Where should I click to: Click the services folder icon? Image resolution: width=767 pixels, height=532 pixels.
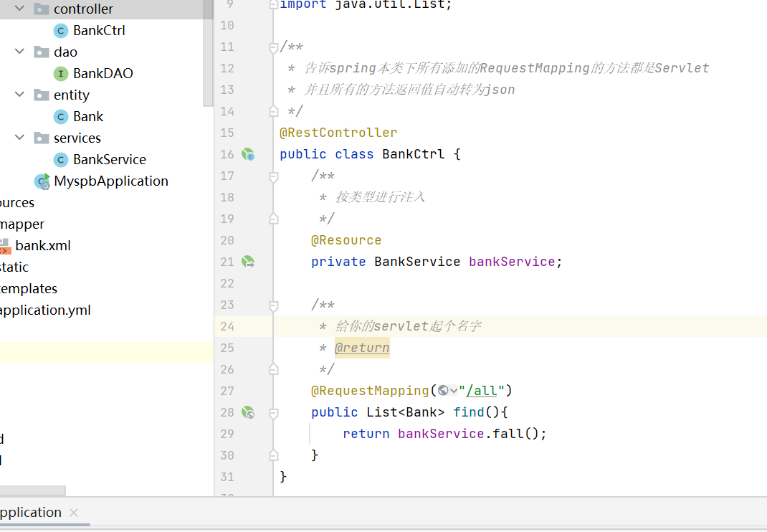coord(42,138)
